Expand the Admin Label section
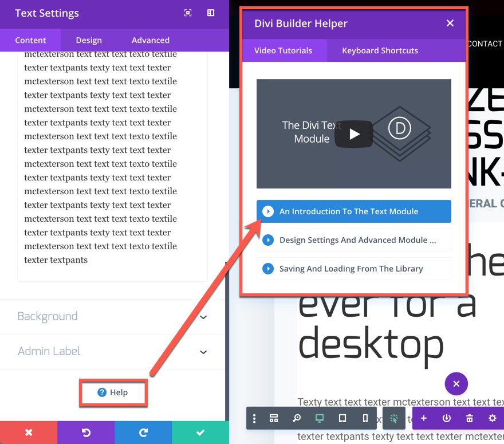 pyautogui.click(x=113, y=351)
